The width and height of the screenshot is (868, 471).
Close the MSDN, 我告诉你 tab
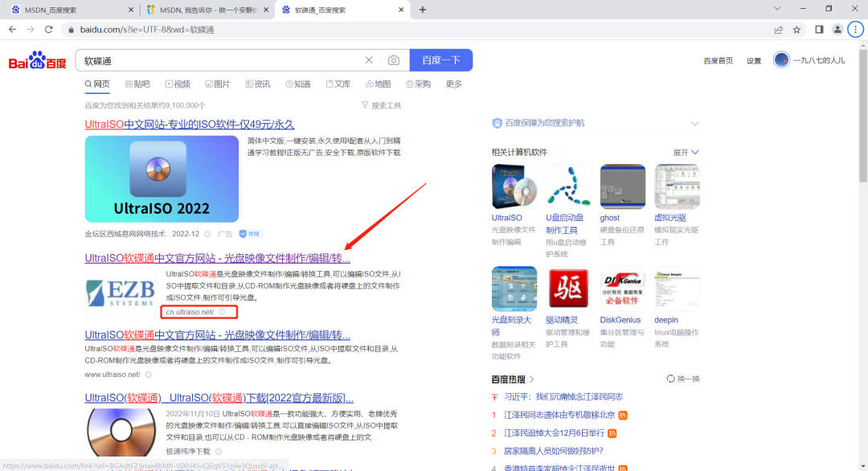pyautogui.click(x=266, y=10)
